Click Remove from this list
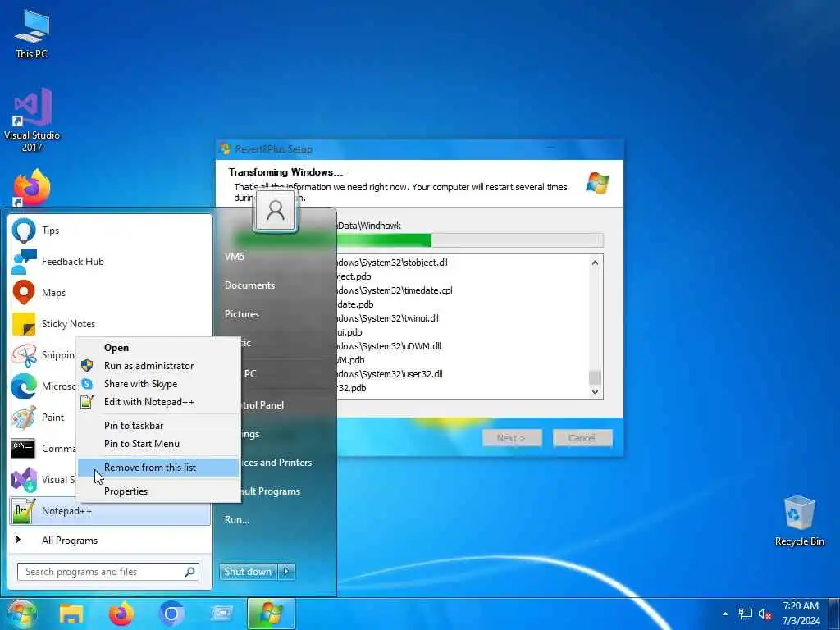 158,468
